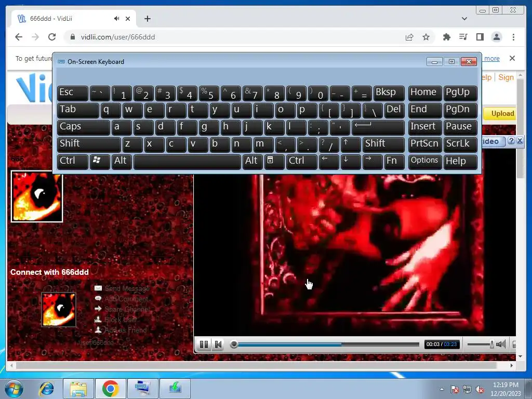Toggle the Fn key on On-Screen Keyboard
The image size is (532, 399).
click(x=394, y=162)
